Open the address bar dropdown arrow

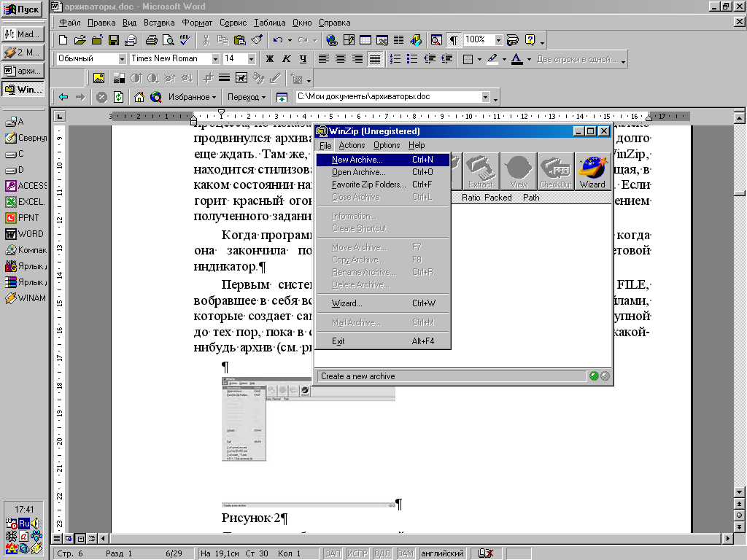point(485,97)
